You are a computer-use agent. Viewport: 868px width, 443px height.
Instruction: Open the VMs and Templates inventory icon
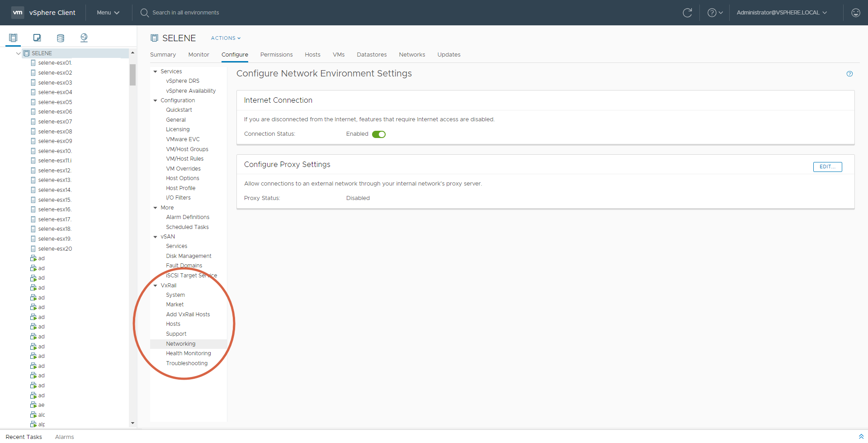[x=37, y=38]
